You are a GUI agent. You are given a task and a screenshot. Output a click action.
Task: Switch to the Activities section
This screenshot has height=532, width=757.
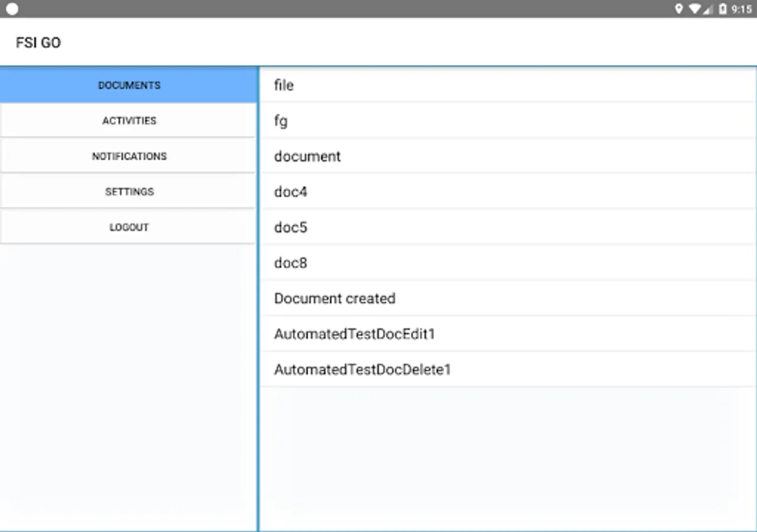pyautogui.click(x=129, y=121)
